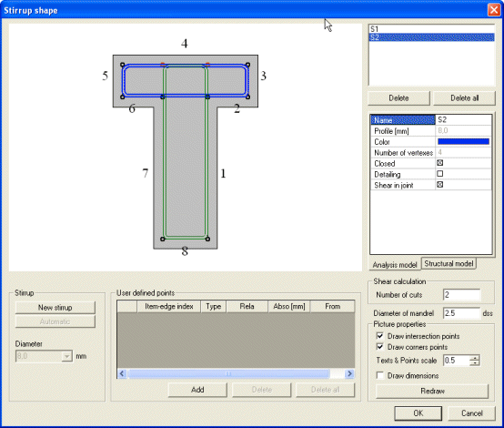504x428 pixels.
Task: Open the Diameter dropdown arrow
Action: coord(66,356)
